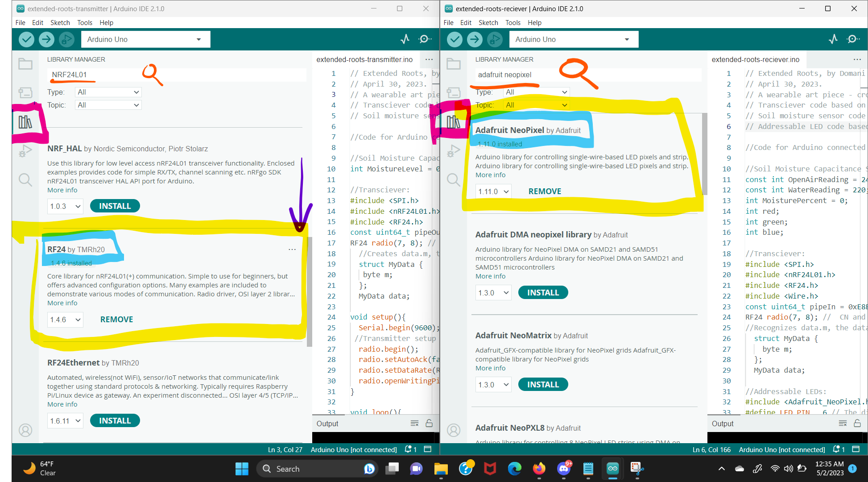Open Windows Start button
Screen dimensions: 868x482
point(242,469)
